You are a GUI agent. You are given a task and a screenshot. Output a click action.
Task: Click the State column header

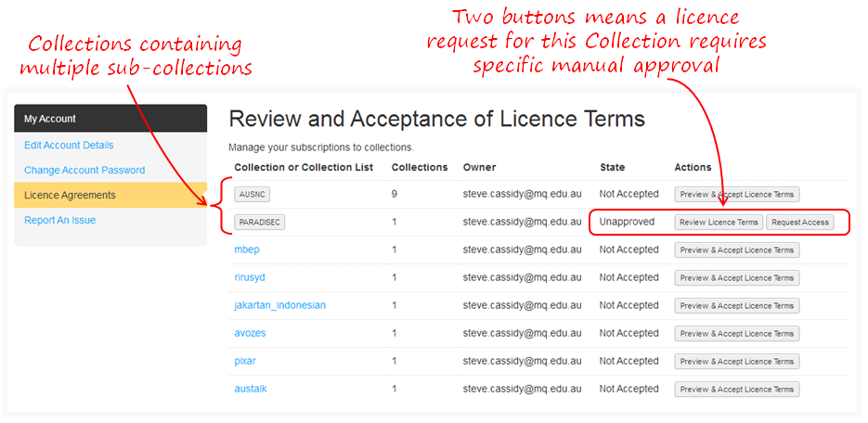click(613, 167)
